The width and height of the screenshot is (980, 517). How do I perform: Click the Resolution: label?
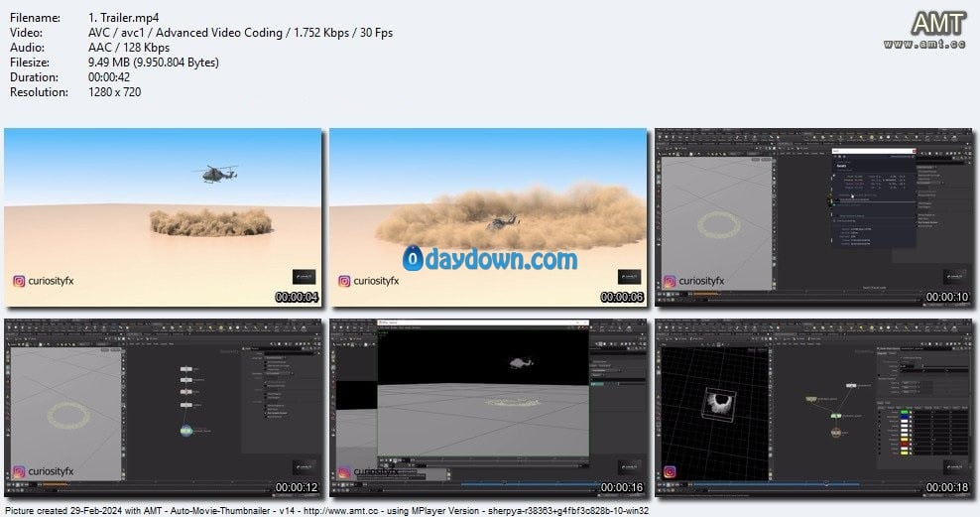[x=39, y=92]
